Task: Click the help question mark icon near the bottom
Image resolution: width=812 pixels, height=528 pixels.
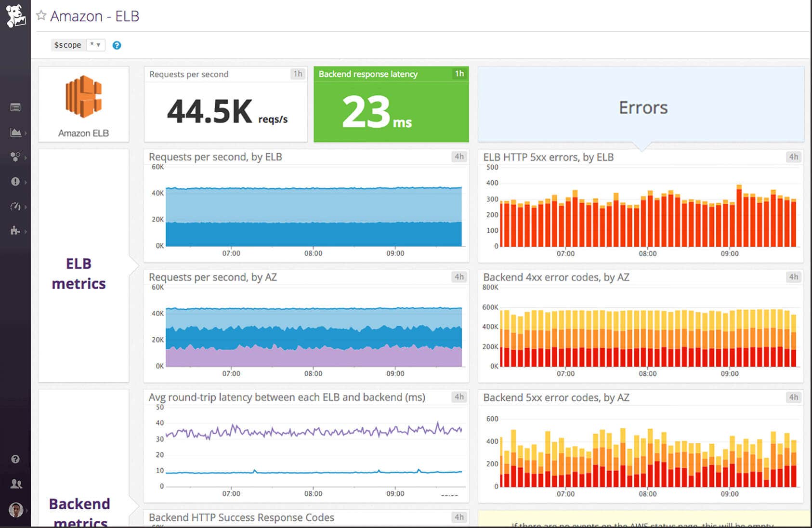Action: [15, 459]
